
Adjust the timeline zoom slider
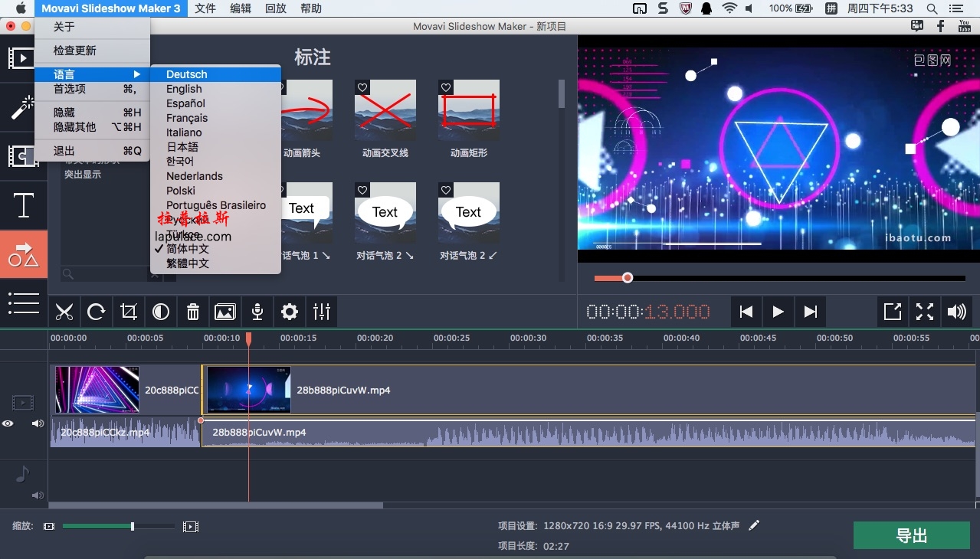point(133,526)
